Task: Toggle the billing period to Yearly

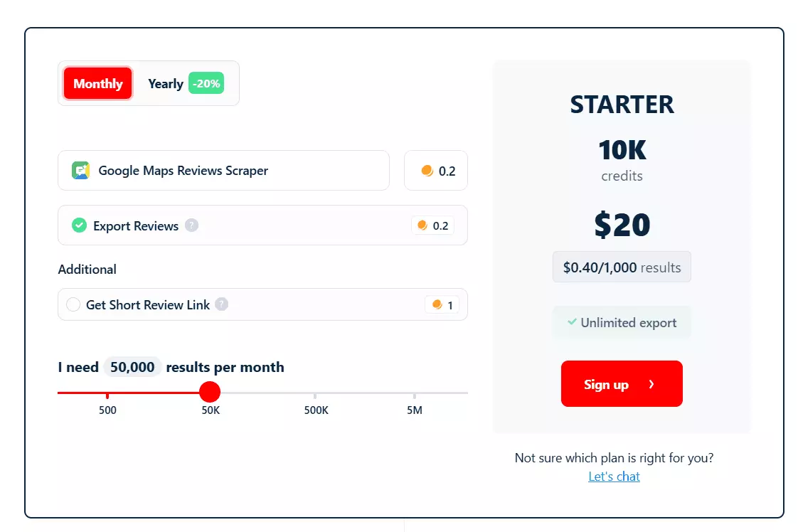Action: (165, 83)
